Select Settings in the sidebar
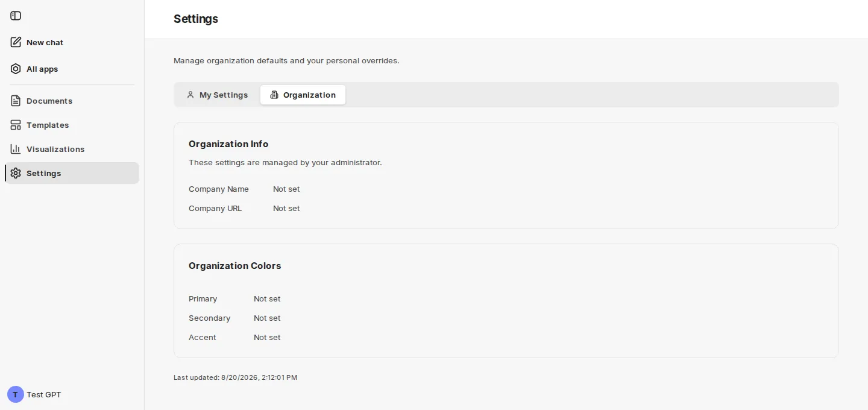 coord(72,173)
